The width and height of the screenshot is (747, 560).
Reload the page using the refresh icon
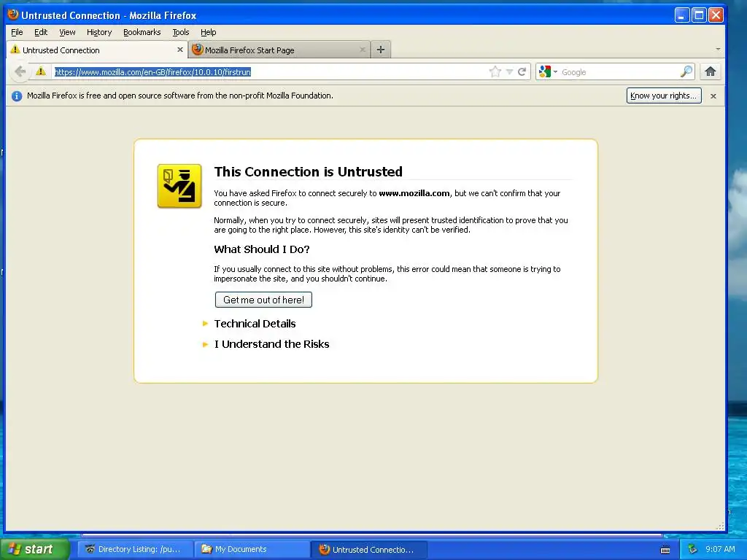(522, 72)
